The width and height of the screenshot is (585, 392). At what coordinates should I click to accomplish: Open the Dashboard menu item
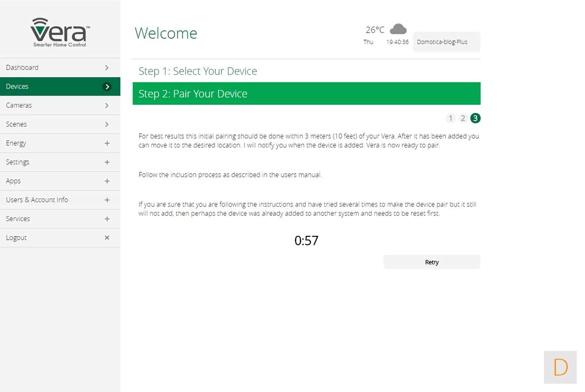point(60,68)
